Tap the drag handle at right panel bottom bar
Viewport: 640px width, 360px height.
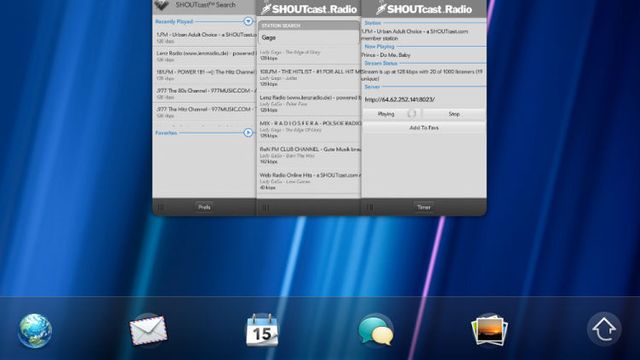coord(370,208)
